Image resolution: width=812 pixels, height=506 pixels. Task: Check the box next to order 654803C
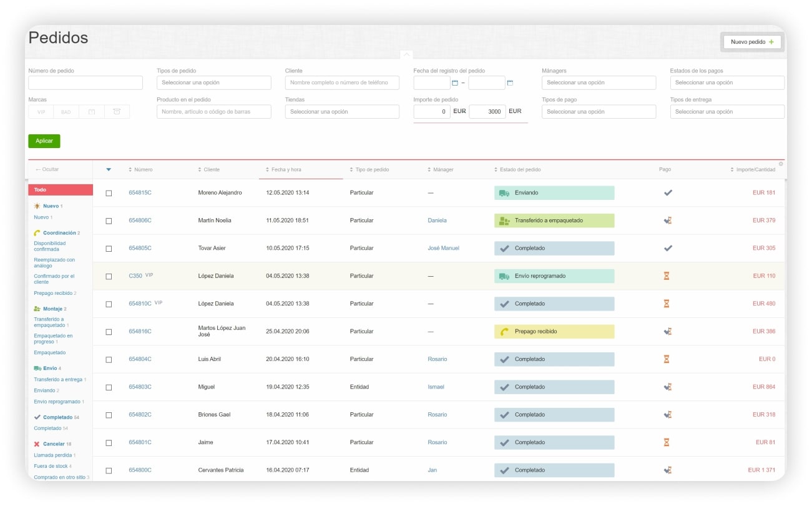[x=109, y=387]
